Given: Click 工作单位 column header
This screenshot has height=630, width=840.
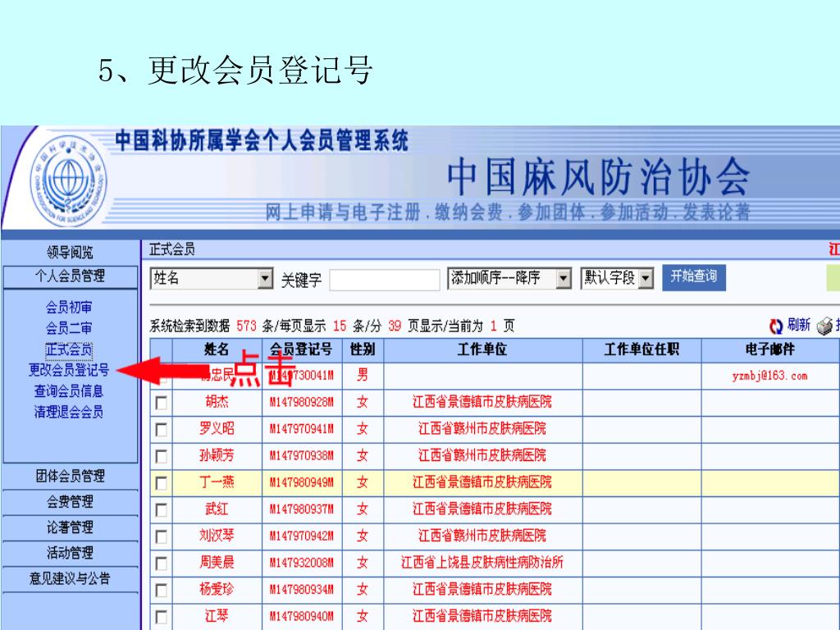Looking at the screenshot, I should coord(482,349).
